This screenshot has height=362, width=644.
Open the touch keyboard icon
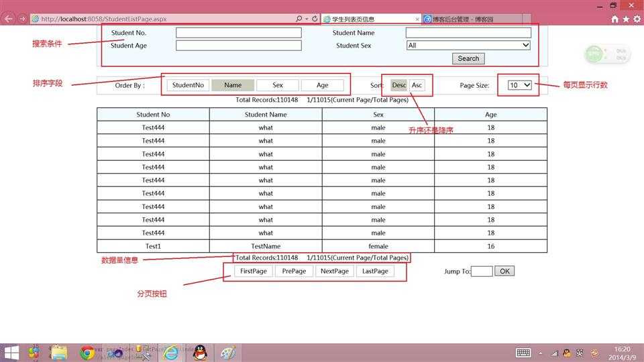pos(523,353)
